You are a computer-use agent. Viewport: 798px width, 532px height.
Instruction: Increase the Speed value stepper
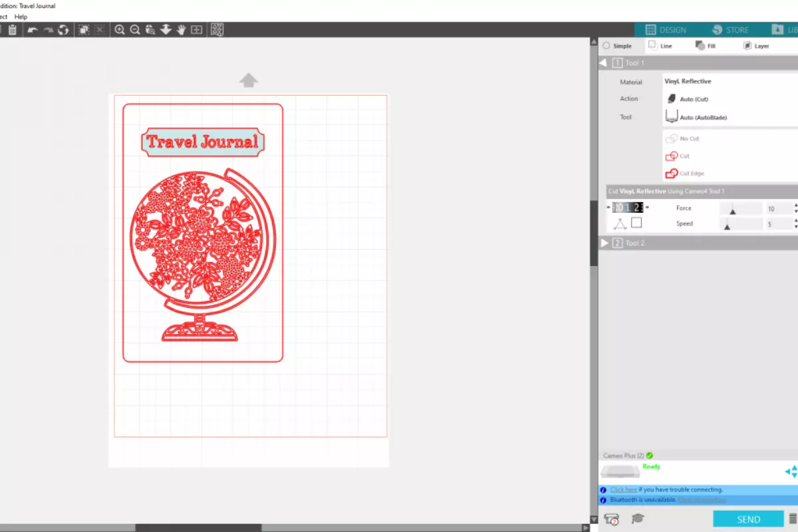pyautogui.click(x=796, y=221)
